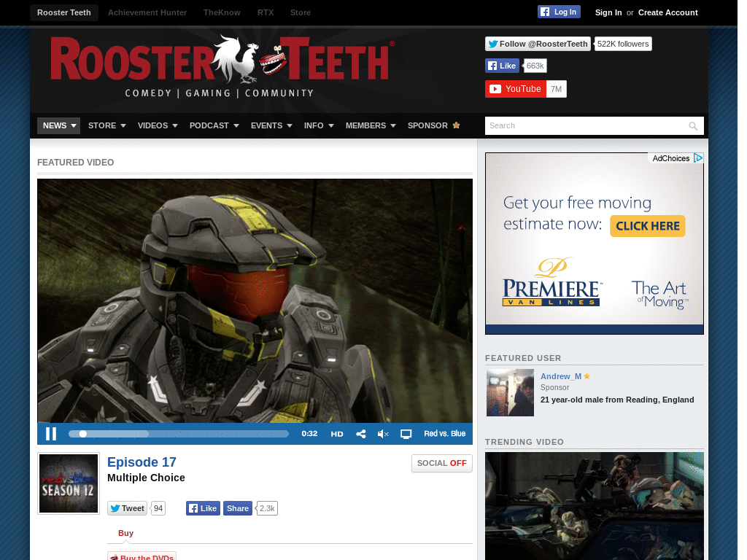Image resolution: width=747 pixels, height=560 pixels.
Task: Click the 2.3k share count
Action: pyautogui.click(x=267, y=508)
